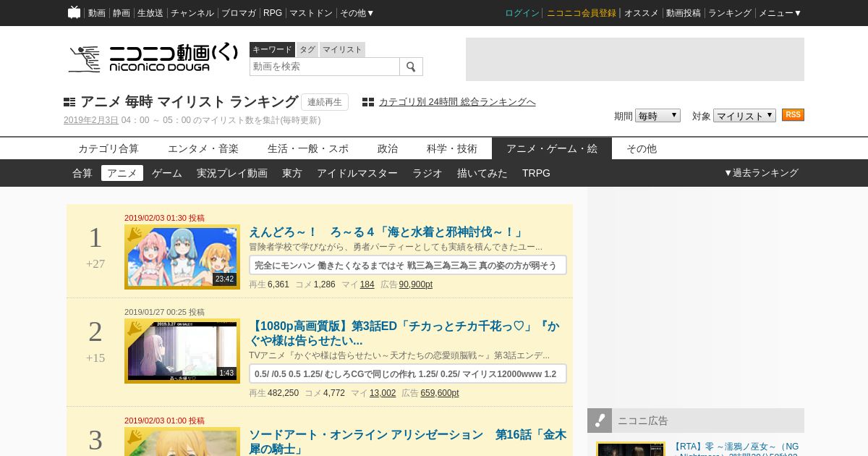
Task: Open ブロマガ in the top navigation
Action: [x=239, y=13]
